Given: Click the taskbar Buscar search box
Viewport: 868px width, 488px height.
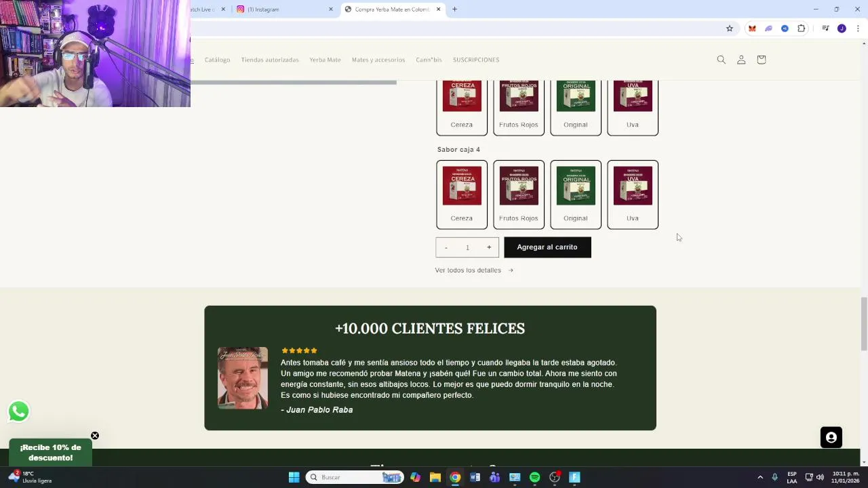Looking at the screenshot, I should point(355,477).
